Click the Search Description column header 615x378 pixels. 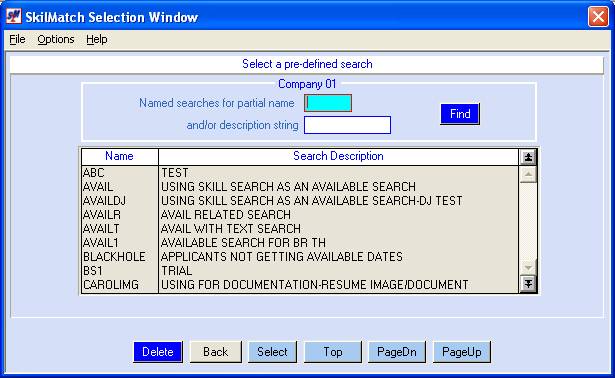click(x=338, y=156)
